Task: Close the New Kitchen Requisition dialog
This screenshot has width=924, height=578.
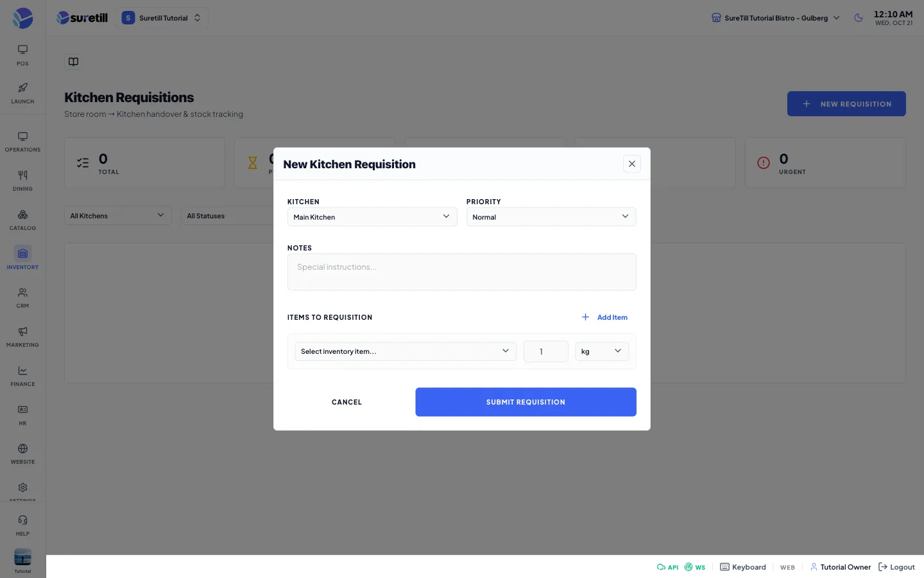Action: (x=632, y=164)
